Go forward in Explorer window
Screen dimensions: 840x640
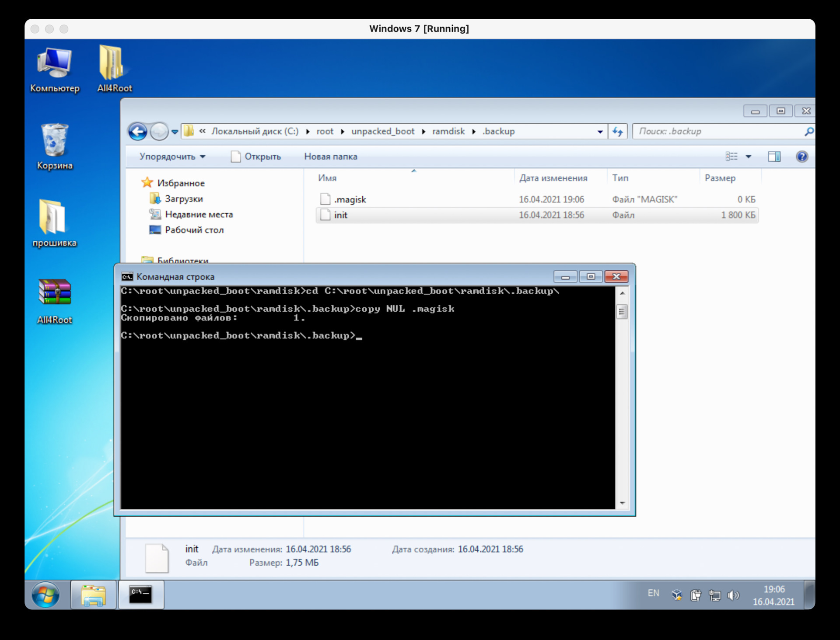[x=159, y=131]
